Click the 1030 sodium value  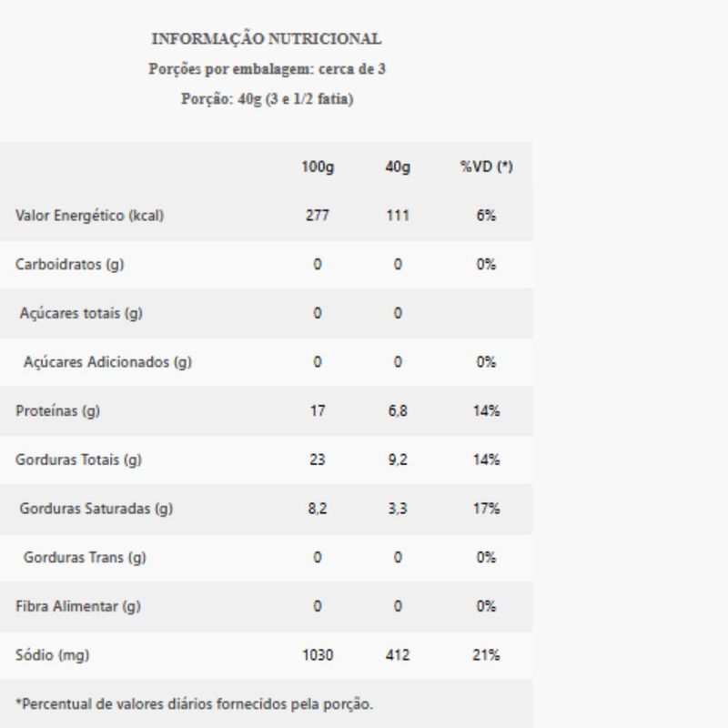[317, 655]
